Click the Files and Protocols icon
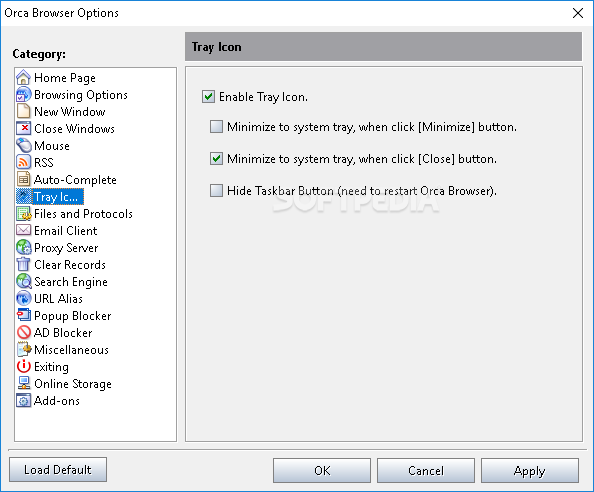Image resolution: width=594 pixels, height=492 pixels. tap(24, 214)
